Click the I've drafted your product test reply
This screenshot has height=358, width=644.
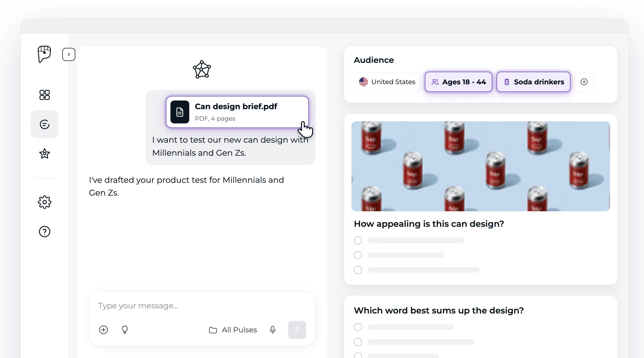[x=186, y=186]
